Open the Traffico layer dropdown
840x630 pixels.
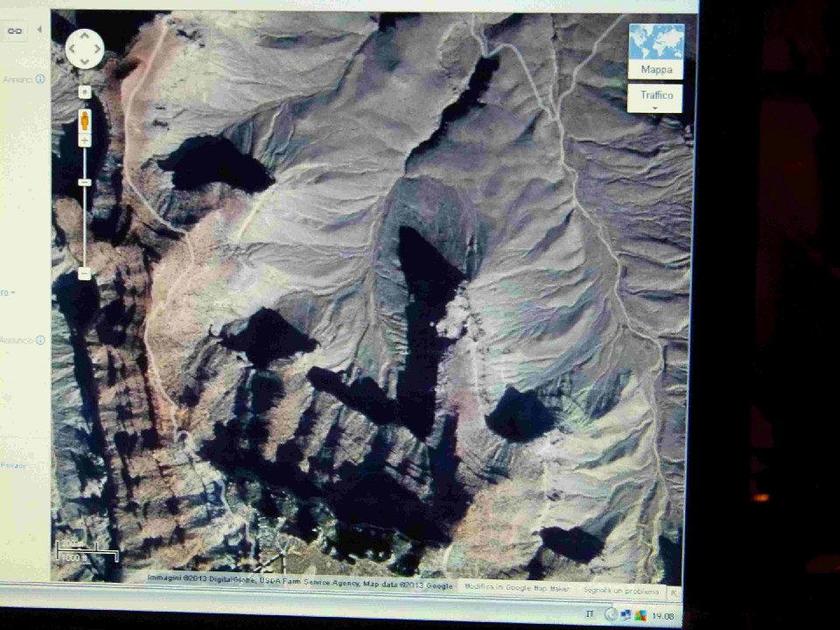655,98
